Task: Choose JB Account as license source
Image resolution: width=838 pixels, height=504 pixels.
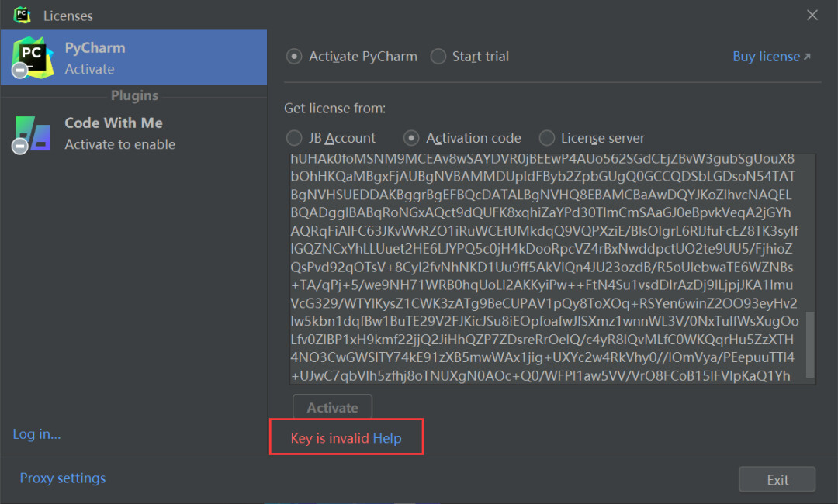Action: coord(294,138)
